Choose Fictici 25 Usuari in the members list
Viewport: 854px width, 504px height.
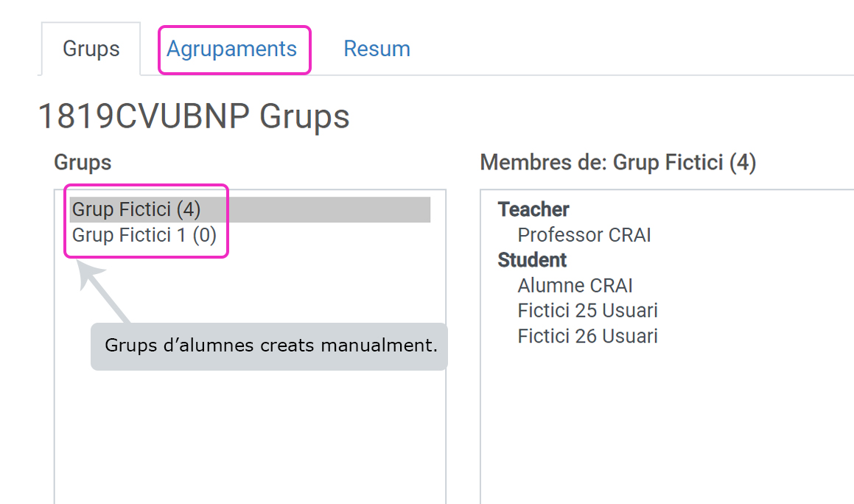587,310
